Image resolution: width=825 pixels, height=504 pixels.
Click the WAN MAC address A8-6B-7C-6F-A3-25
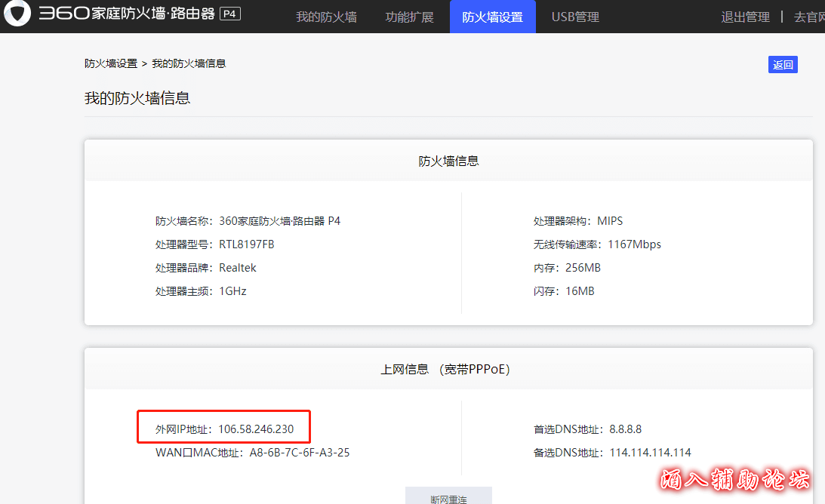pyautogui.click(x=300, y=453)
